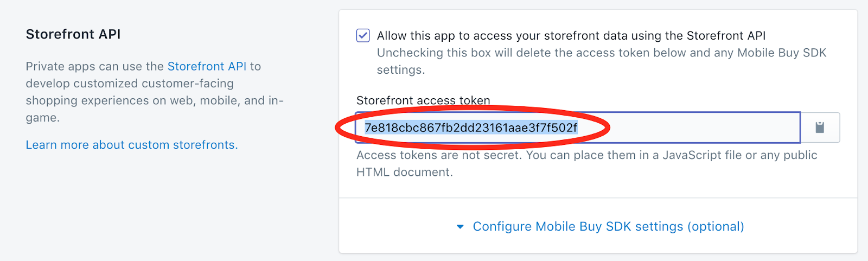Click the 'Private apps can use' description paragraph
Image resolution: width=868 pixels, height=261 pixels.
pos(155,92)
